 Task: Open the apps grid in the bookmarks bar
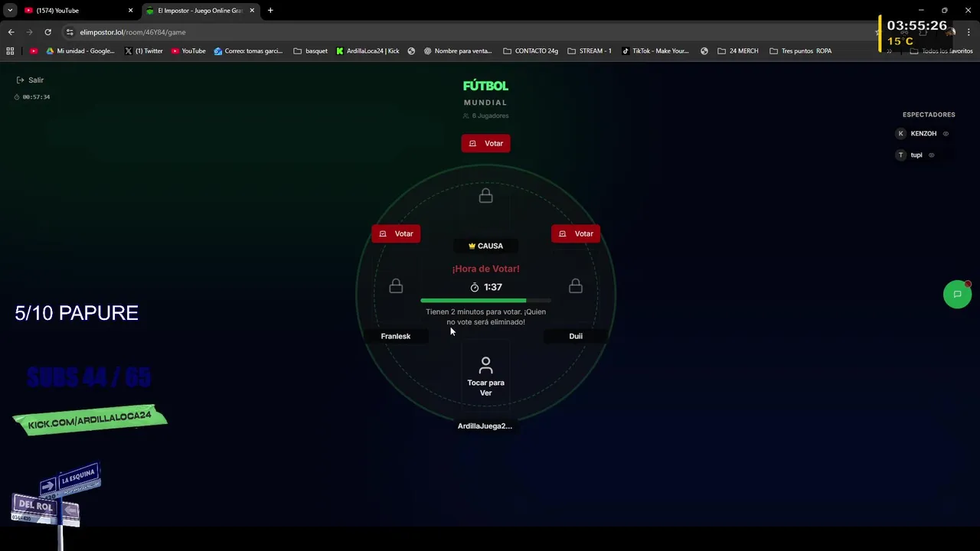point(10,51)
